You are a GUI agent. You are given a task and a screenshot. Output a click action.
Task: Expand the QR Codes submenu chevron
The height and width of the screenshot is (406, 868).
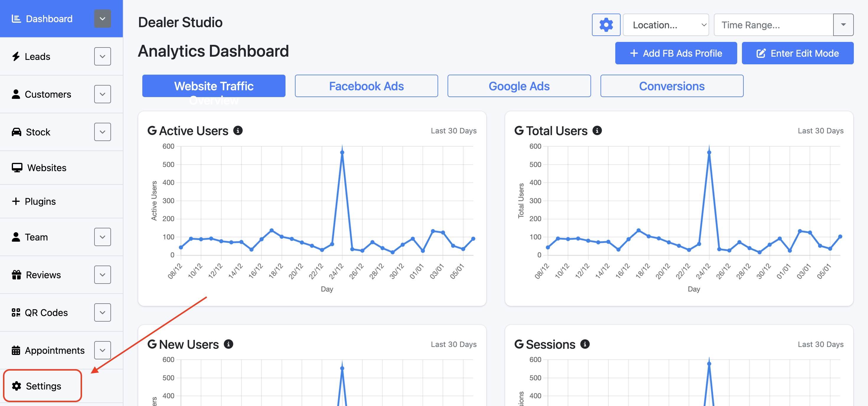102,312
